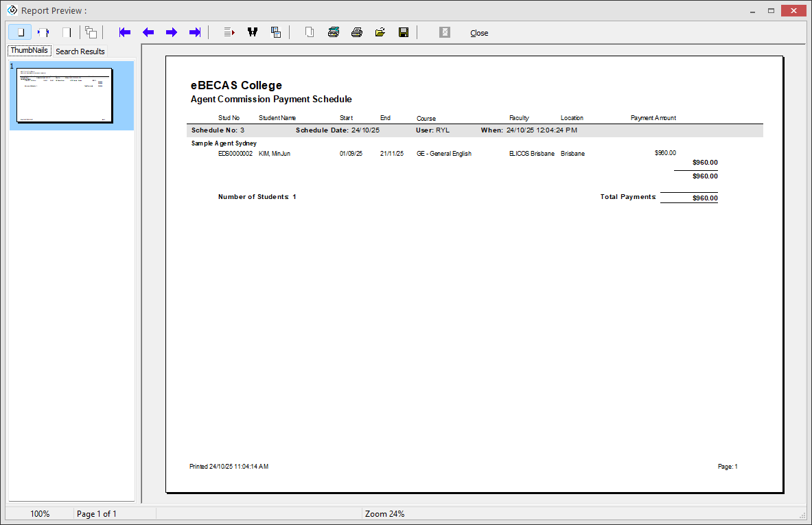
Task: Go to the previous page arrow
Action: tap(148, 32)
